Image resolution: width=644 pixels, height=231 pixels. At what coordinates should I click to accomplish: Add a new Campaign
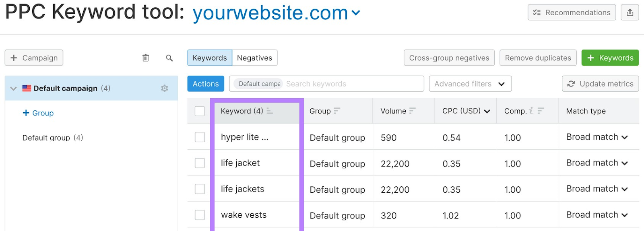[34, 58]
